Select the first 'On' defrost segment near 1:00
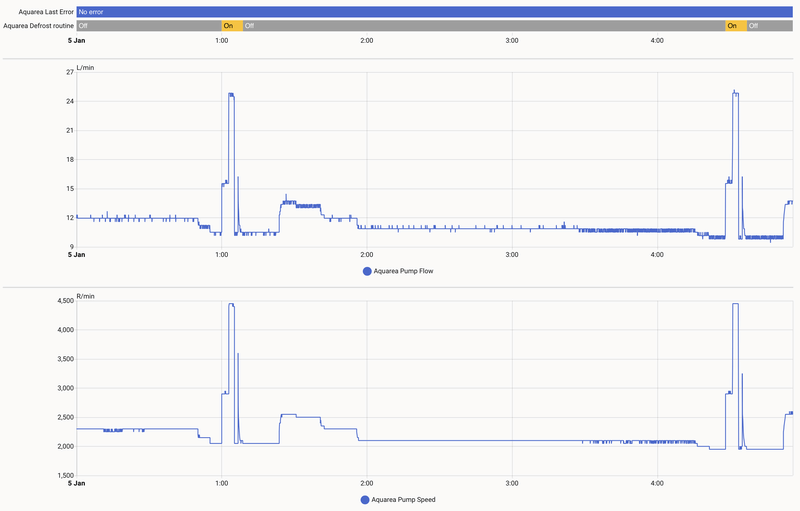 tap(232, 25)
